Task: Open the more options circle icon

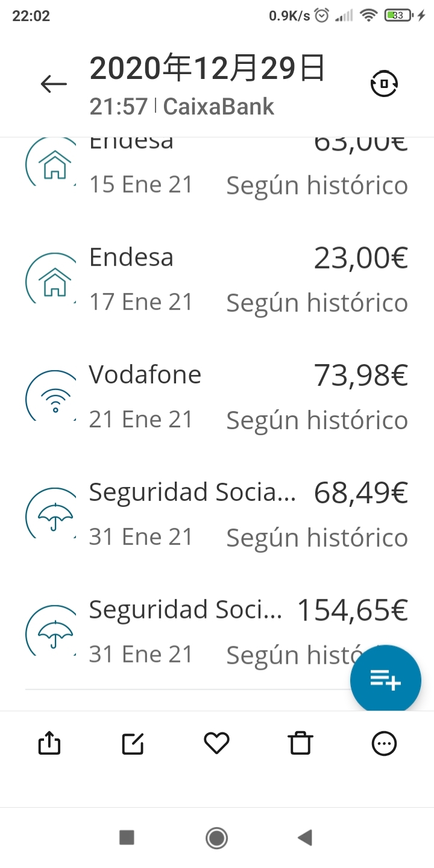Action: pyautogui.click(x=384, y=743)
